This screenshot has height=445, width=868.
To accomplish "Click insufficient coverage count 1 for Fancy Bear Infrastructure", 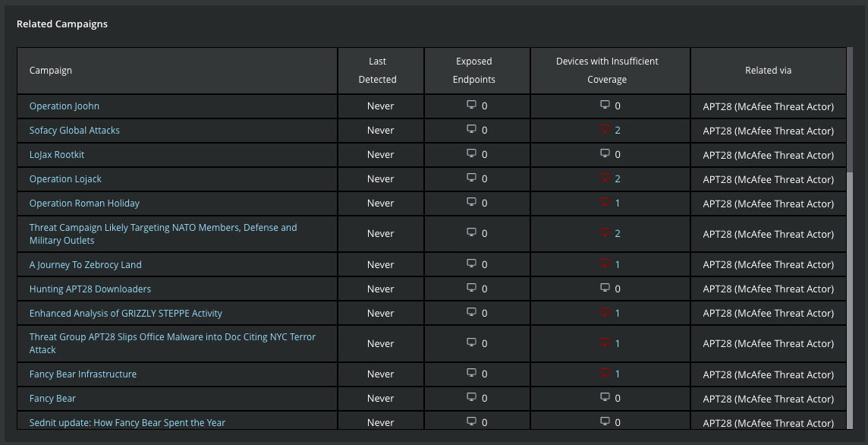I will pyautogui.click(x=618, y=374).
